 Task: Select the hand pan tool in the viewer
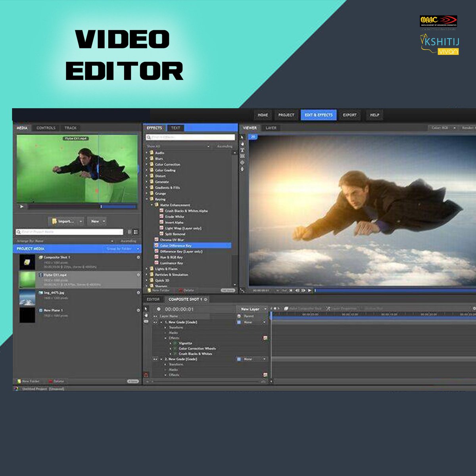point(242,144)
